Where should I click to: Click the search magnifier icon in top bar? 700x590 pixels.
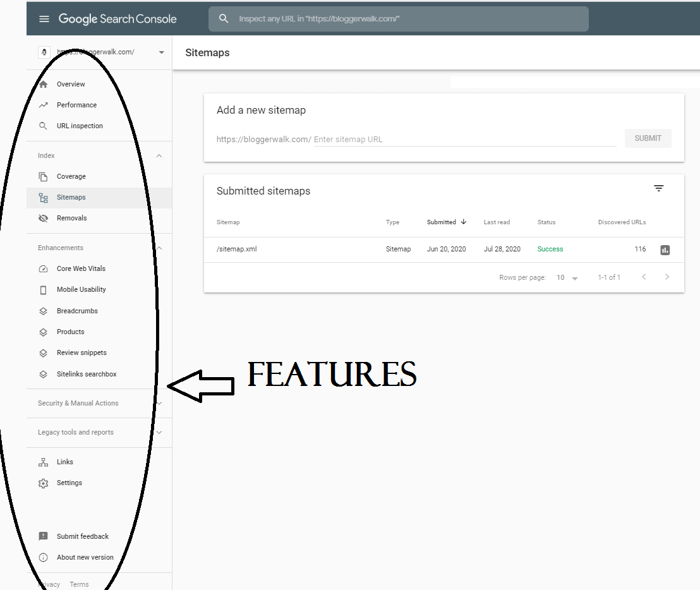coord(224,19)
